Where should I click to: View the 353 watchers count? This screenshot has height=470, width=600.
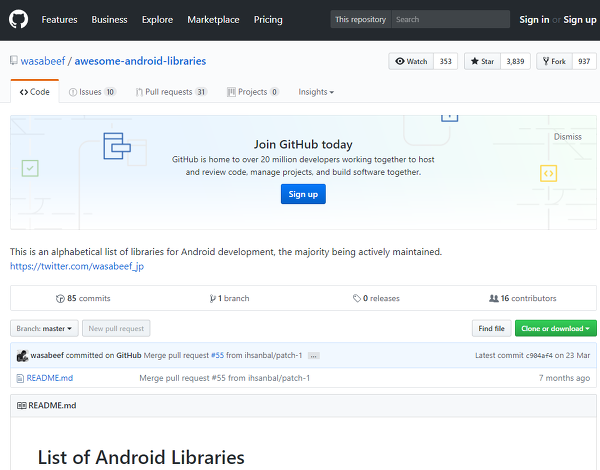pyautogui.click(x=445, y=61)
